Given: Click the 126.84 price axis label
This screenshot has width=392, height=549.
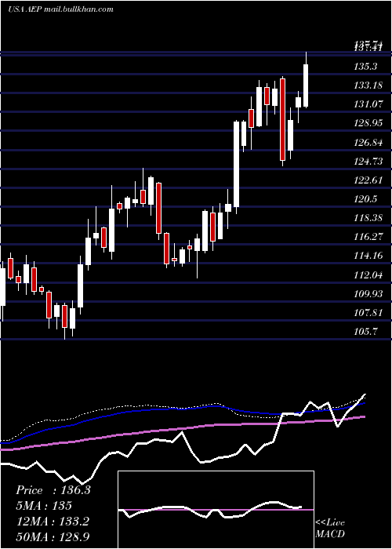Looking at the screenshot, I should coord(368,142).
